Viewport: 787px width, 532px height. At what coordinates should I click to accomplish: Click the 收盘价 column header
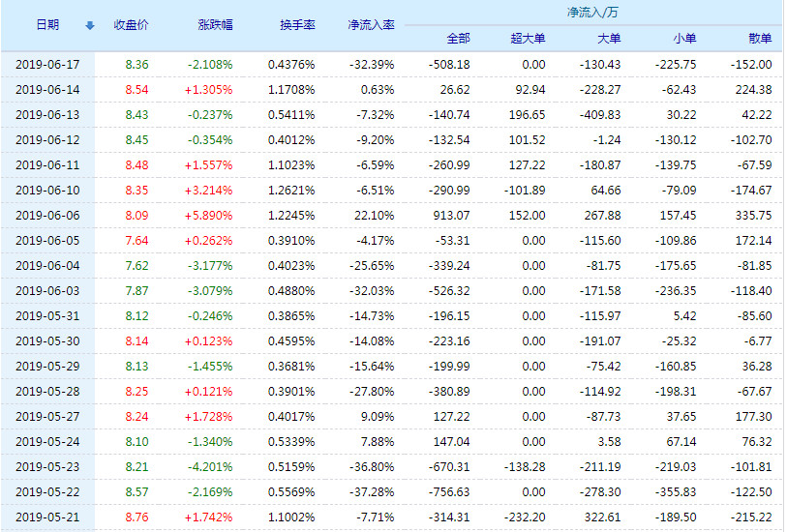tap(131, 25)
